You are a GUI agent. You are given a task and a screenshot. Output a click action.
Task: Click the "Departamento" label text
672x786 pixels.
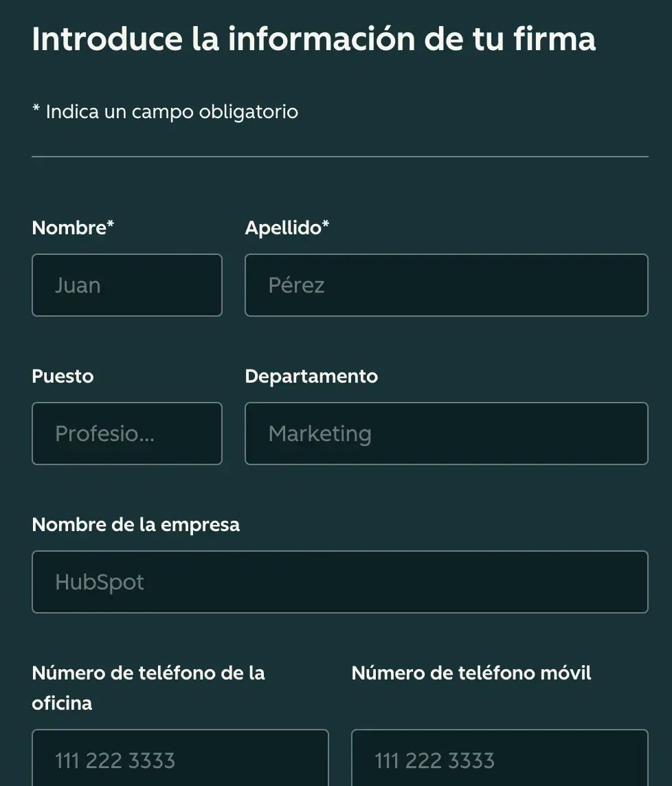pyautogui.click(x=311, y=377)
